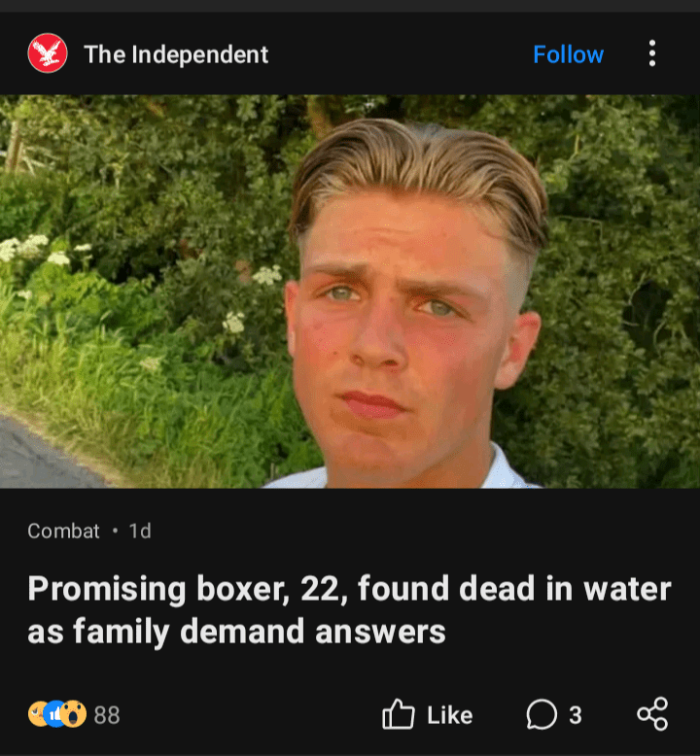Follow The Independent
The height and width of the screenshot is (756, 700).
(x=569, y=54)
